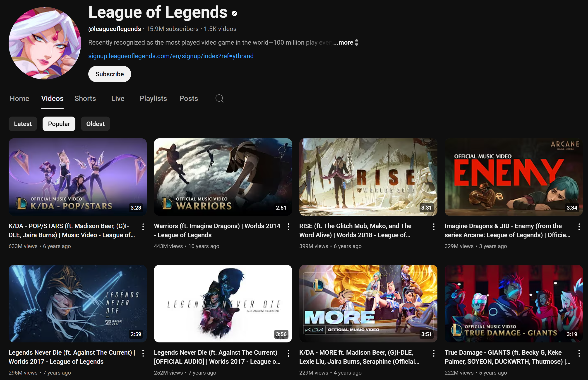
Task: Play the K/DA MORE thumbnail
Action: [x=368, y=304]
